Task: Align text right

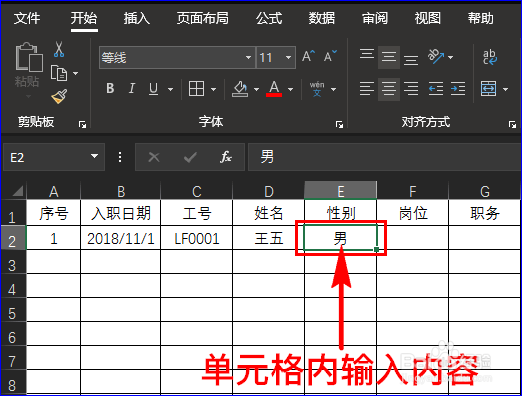Action: [x=411, y=89]
